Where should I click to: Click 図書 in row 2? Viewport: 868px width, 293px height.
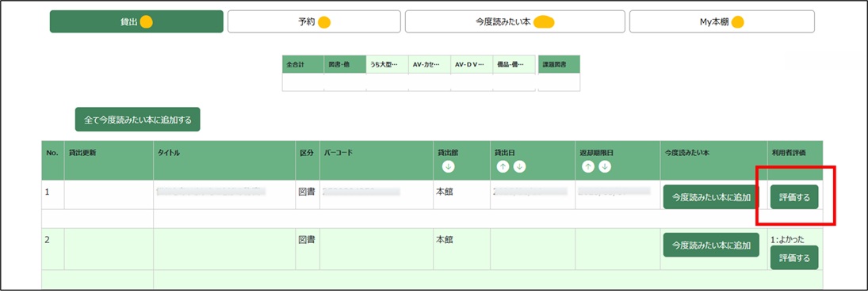(x=308, y=240)
